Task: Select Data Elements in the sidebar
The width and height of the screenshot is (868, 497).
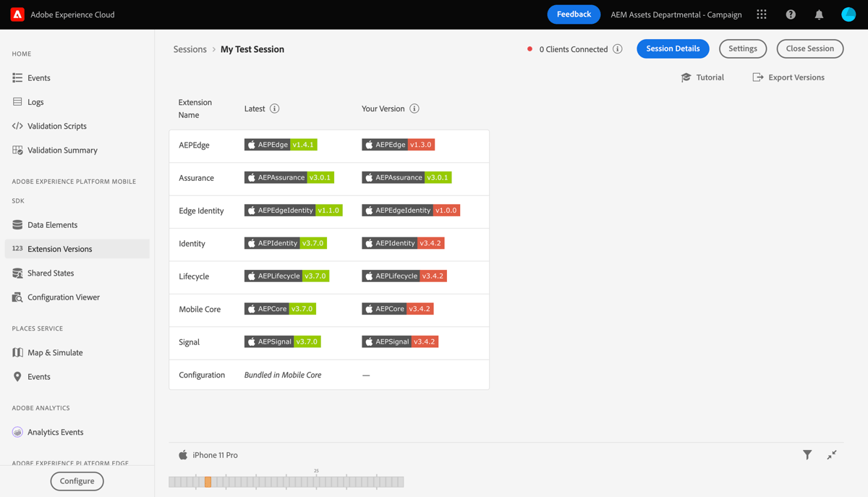Action: (x=51, y=224)
